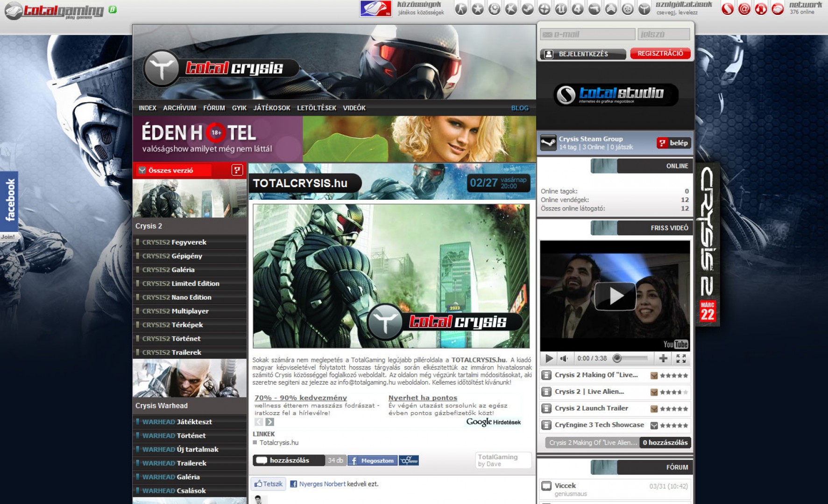The image size is (828, 504).
Task: Open the Steam community icon in top bar
Action: [x=528, y=9]
